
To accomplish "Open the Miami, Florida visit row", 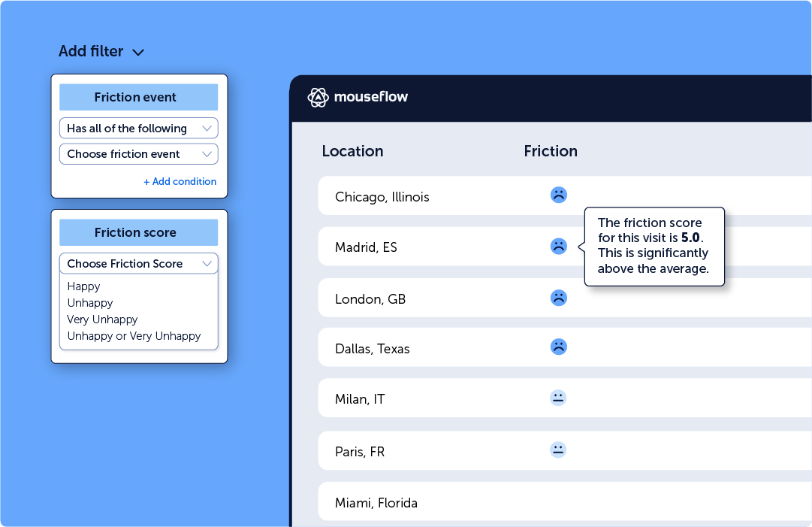I will [376, 503].
